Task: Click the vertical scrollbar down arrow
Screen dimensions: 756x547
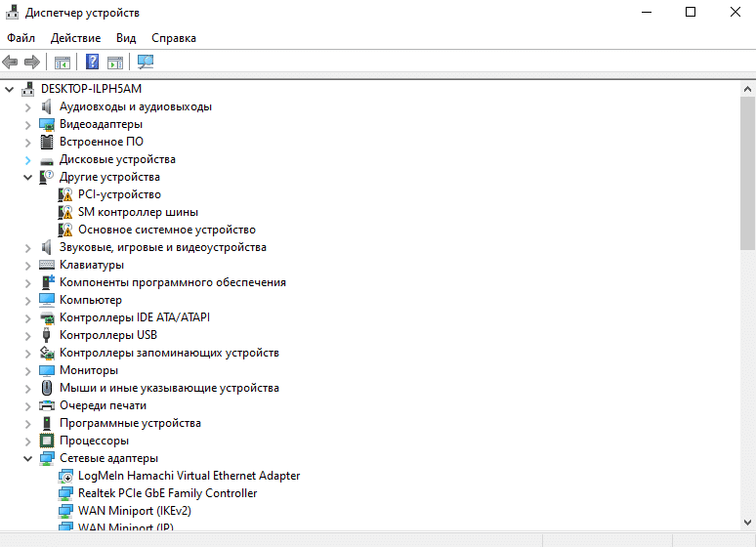Action: 747,524
